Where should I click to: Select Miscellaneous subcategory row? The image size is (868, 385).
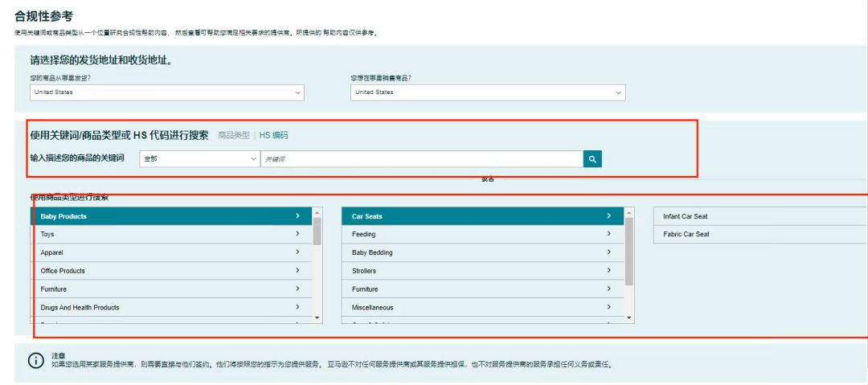[483, 308]
